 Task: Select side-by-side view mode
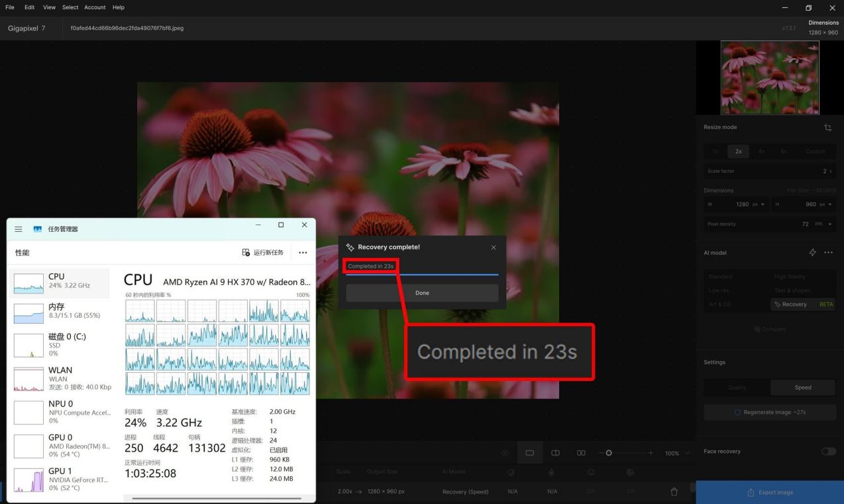click(x=581, y=453)
